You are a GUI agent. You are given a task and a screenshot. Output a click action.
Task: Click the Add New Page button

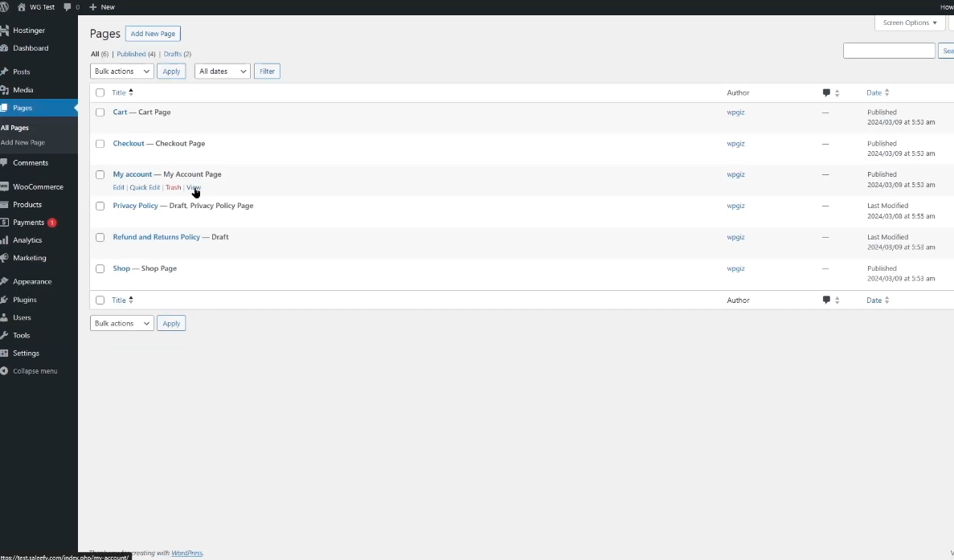[x=153, y=34]
